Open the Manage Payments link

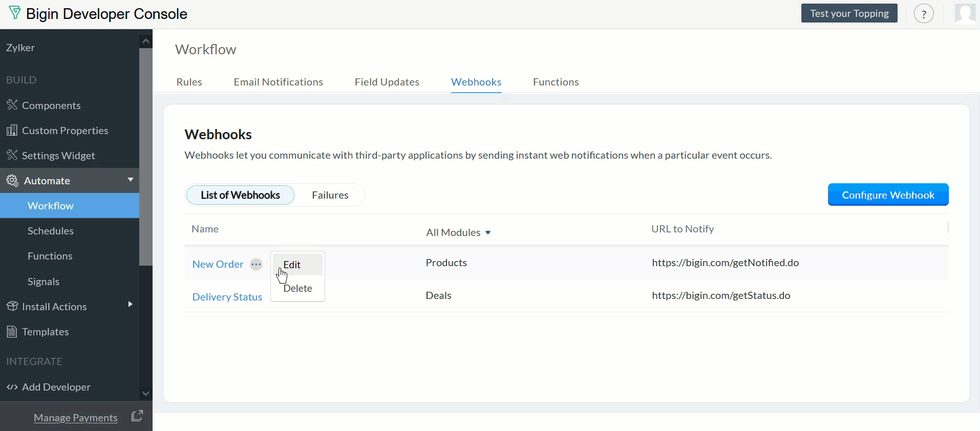click(76, 418)
